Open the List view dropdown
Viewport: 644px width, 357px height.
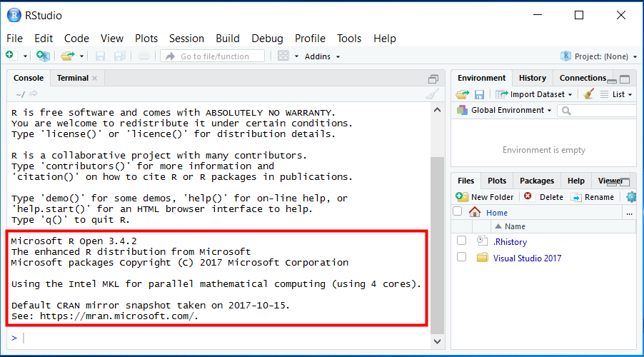616,94
